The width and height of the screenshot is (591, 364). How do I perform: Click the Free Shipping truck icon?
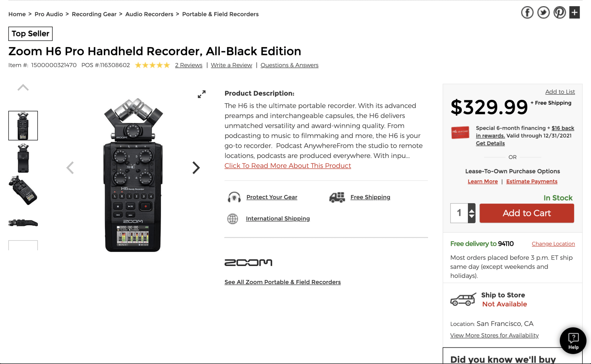pyautogui.click(x=337, y=197)
